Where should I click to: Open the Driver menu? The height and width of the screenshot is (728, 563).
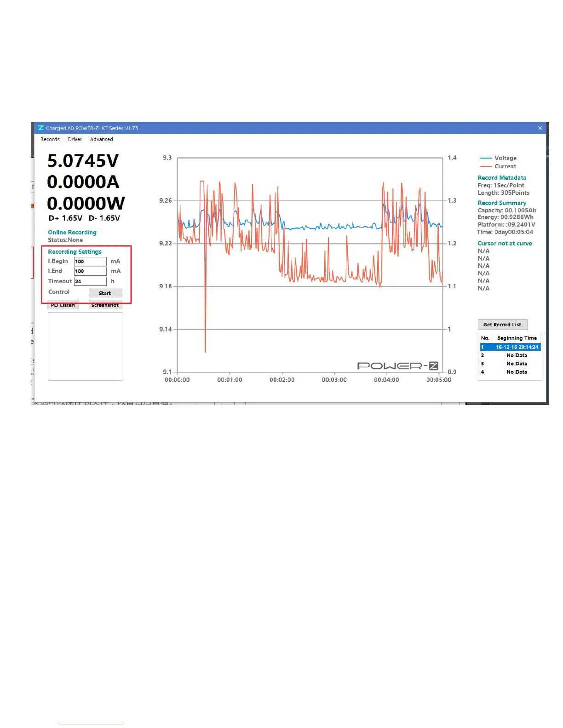coord(75,139)
